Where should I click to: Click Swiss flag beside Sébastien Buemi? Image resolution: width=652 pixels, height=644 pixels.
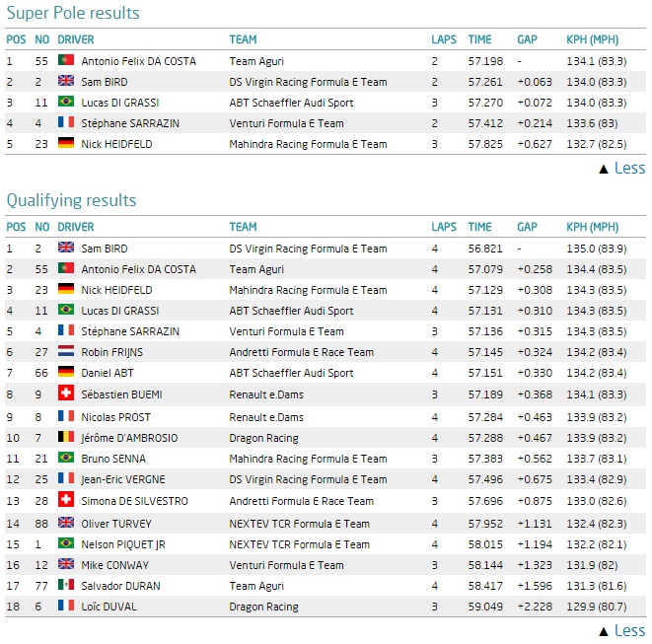pos(66,393)
